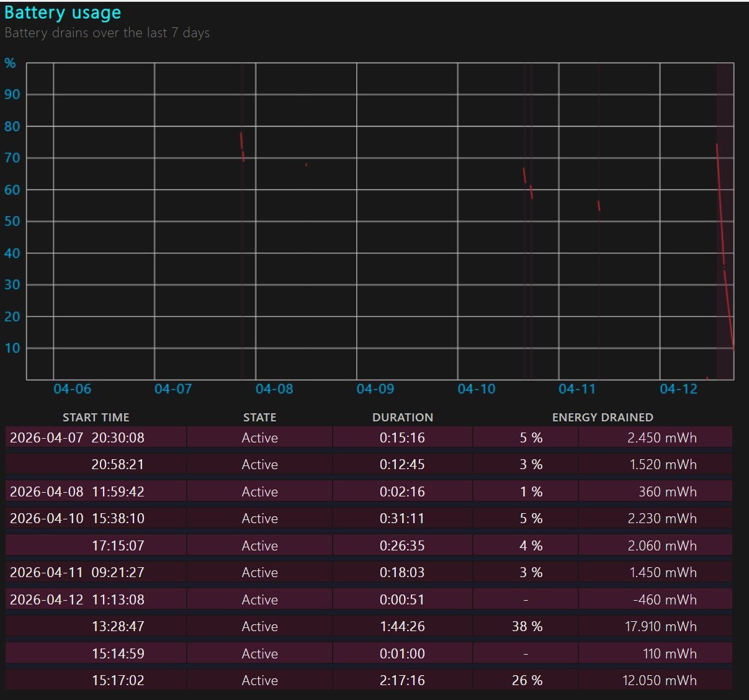Click the 04-09 date label on chart axis
Screen dimensions: 749x700
pos(375,389)
